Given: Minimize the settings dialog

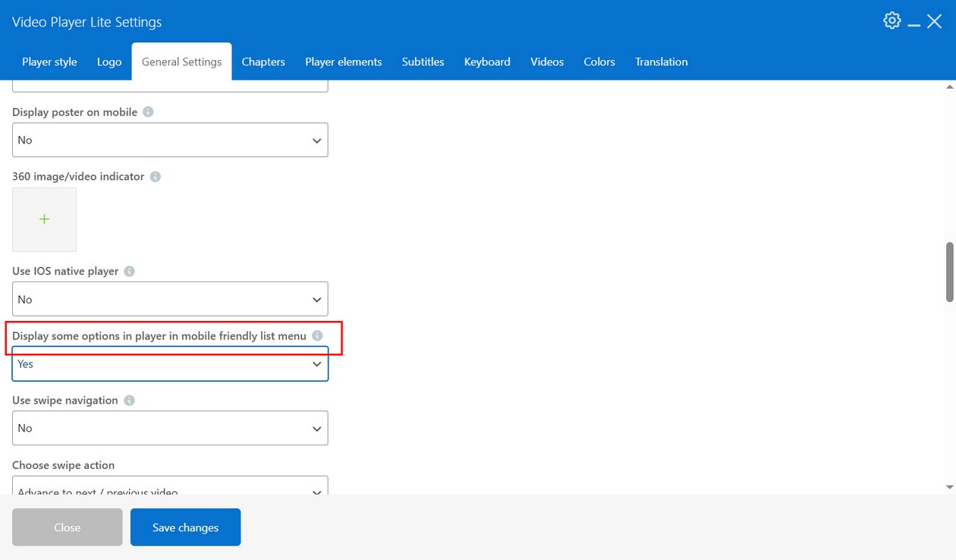Looking at the screenshot, I should click(x=914, y=23).
